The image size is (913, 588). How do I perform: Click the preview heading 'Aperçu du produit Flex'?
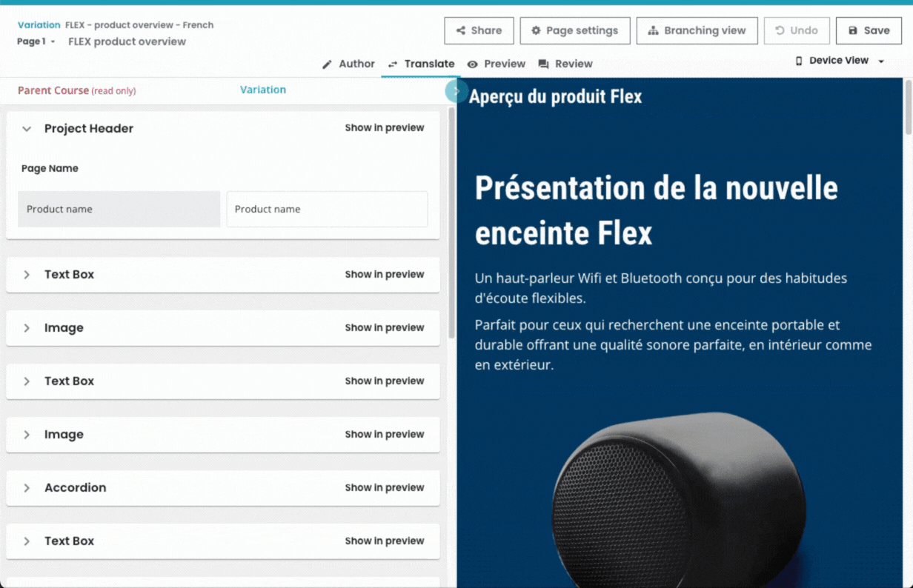click(x=555, y=96)
